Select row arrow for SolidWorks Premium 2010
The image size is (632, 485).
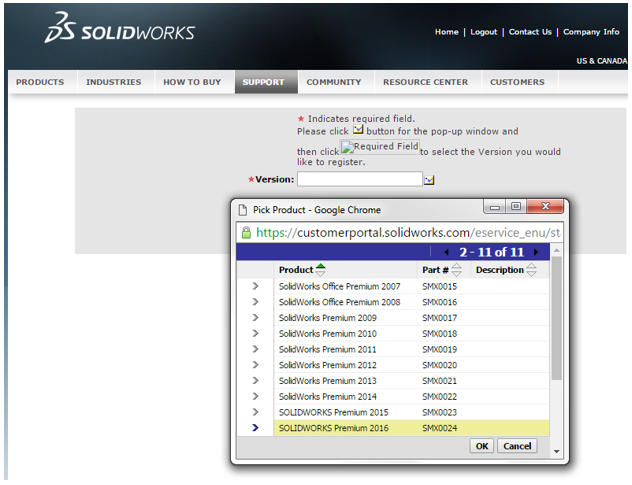coord(255,333)
